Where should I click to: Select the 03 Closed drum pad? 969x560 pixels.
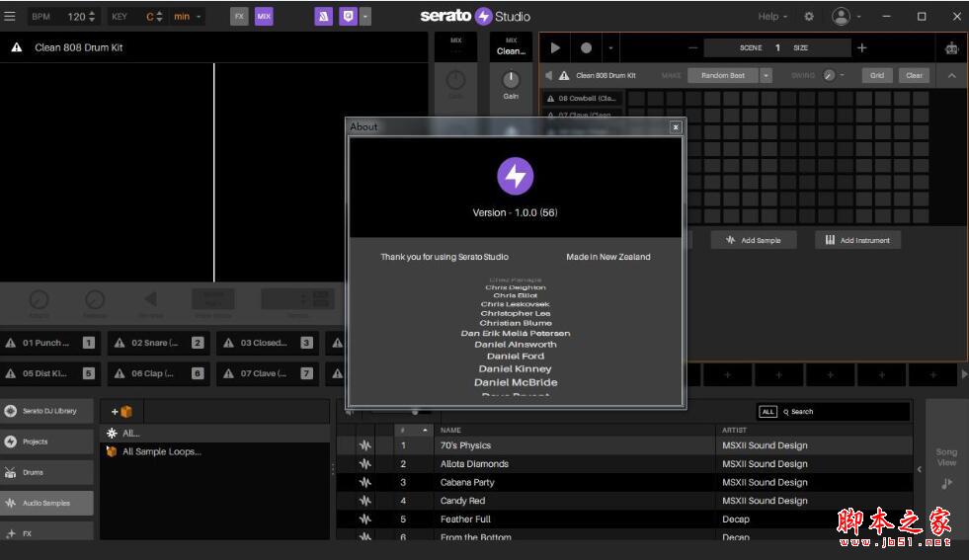(x=268, y=343)
